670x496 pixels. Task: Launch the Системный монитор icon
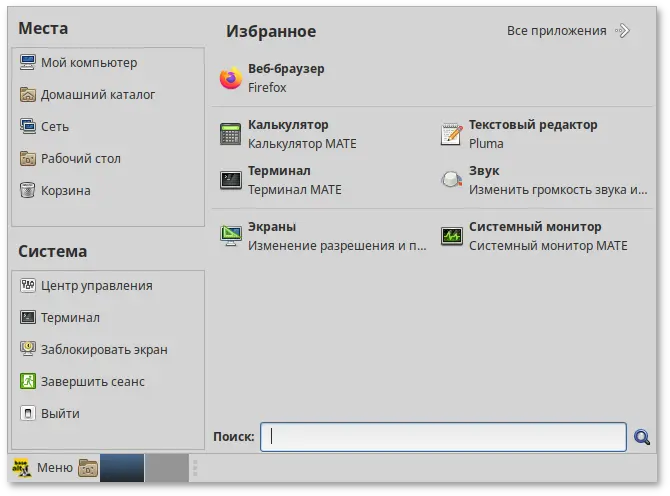click(x=452, y=236)
